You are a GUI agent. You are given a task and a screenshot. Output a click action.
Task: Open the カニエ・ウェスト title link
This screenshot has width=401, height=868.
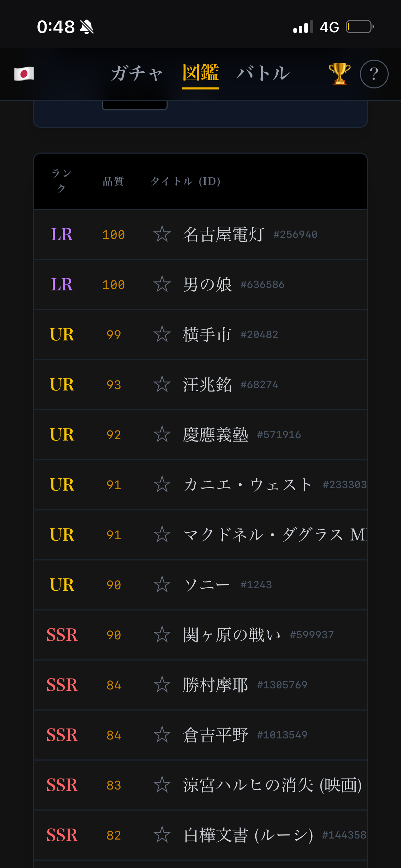coord(247,485)
